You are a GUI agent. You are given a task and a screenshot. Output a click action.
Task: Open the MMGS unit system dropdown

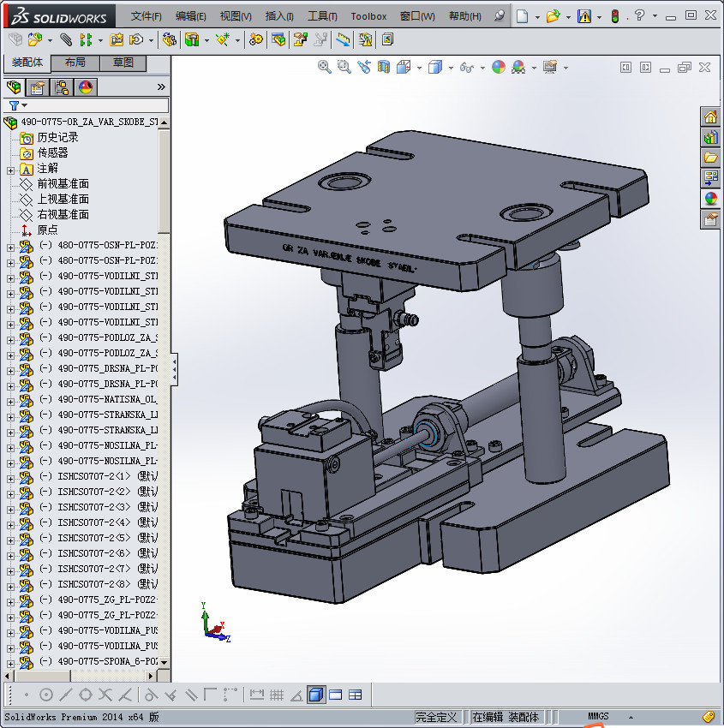click(631, 717)
